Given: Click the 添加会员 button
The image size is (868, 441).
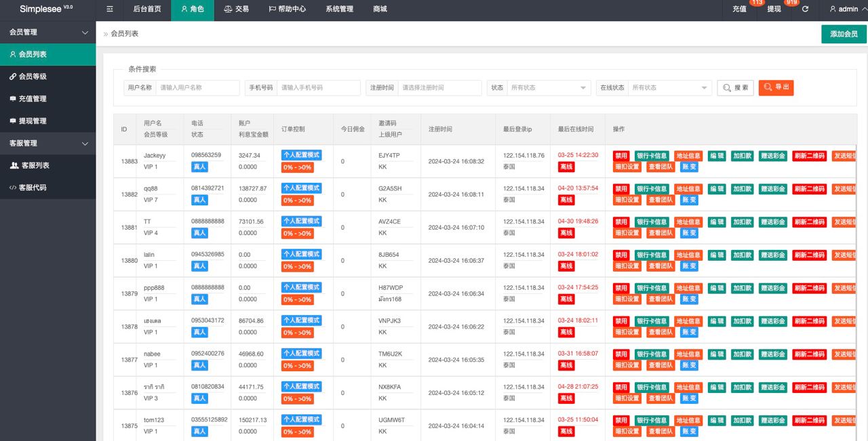Looking at the screenshot, I should point(844,34).
